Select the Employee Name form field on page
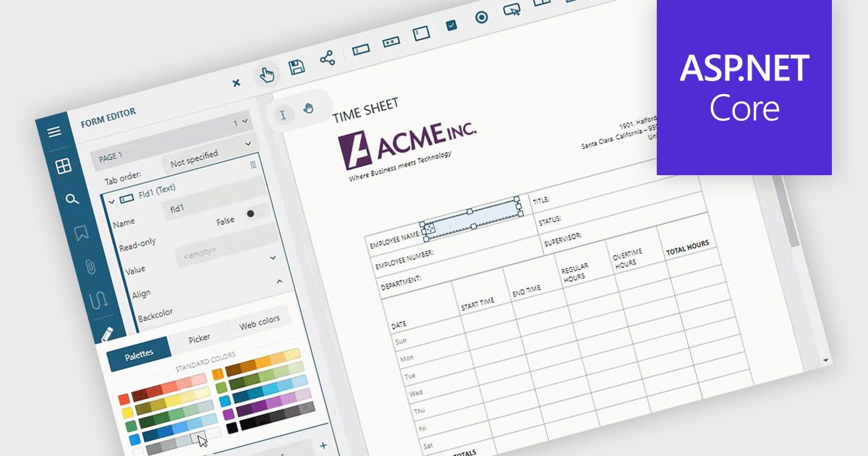This screenshot has width=868, height=456. coord(472,219)
